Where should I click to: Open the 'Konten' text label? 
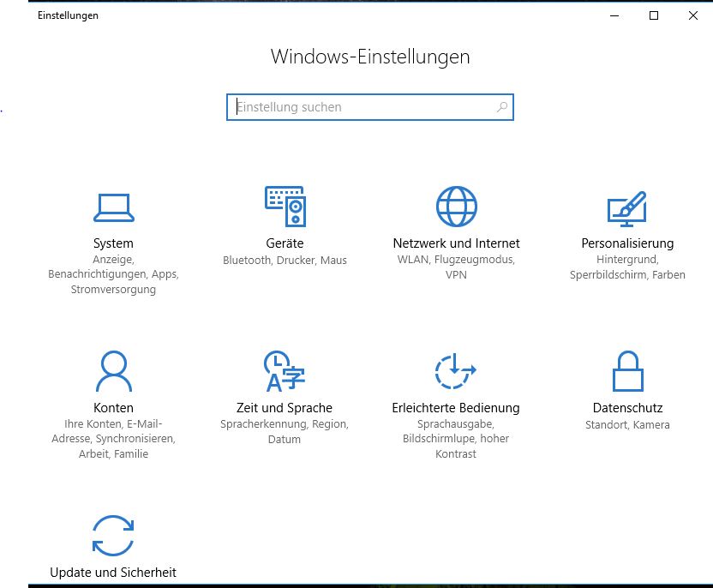coord(113,408)
